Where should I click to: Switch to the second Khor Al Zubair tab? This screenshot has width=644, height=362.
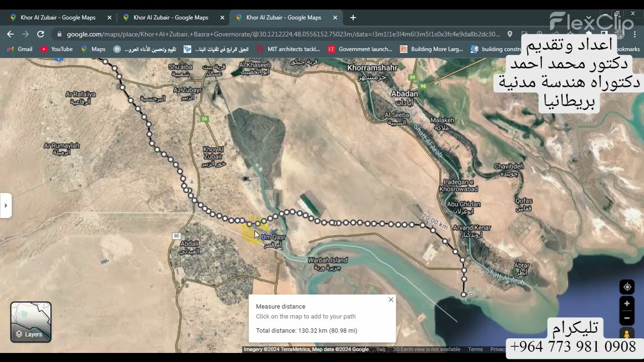(171, 18)
